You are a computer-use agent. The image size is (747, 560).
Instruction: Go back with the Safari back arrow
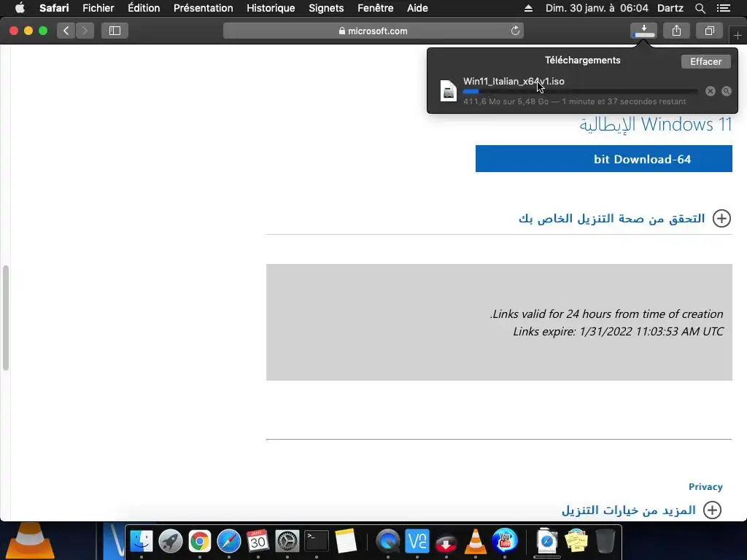[66, 31]
